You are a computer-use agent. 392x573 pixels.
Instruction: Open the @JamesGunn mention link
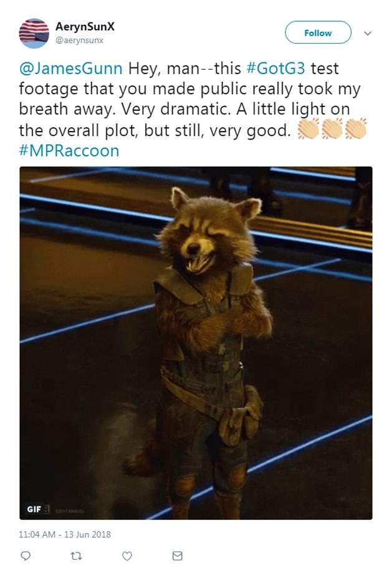[x=71, y=69]
